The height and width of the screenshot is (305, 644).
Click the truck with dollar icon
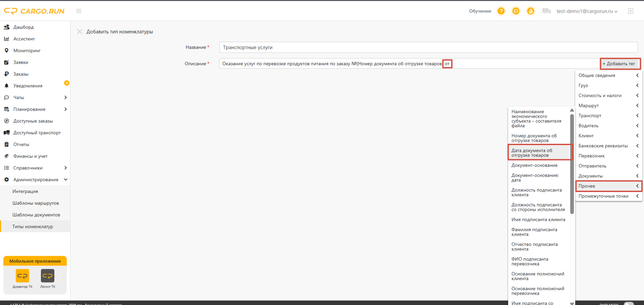[x=547, y=11]
